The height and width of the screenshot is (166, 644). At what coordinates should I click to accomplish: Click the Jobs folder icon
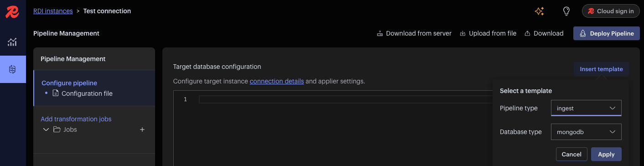[57, 130]
